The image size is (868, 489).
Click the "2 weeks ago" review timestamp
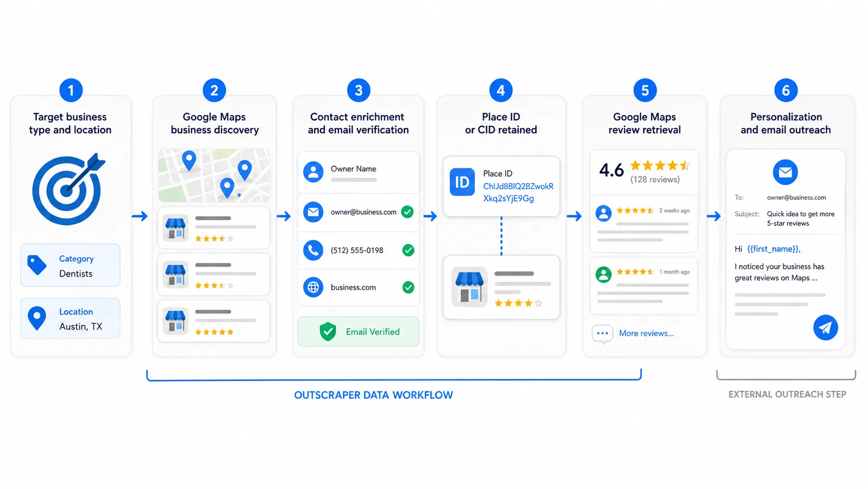click(x=674, y=210)
